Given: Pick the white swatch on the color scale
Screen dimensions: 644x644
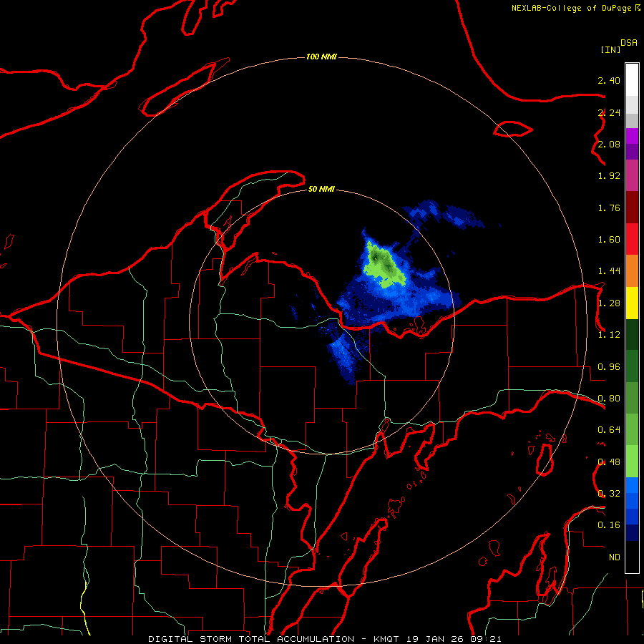Looking at the screenshot, I should point(632,80).
